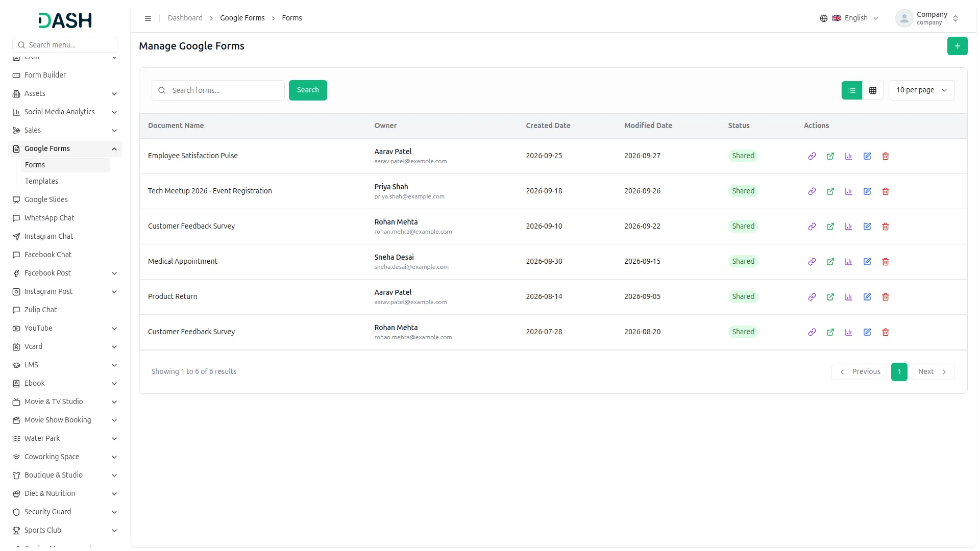Expand the Assets sidebar section
This screenshot has height=551, width=980.
pyautogui.click(x=65, y=94)
